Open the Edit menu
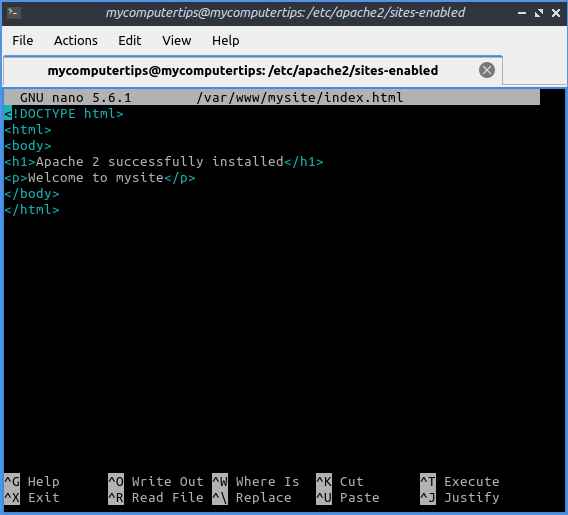 pos(129,41)
